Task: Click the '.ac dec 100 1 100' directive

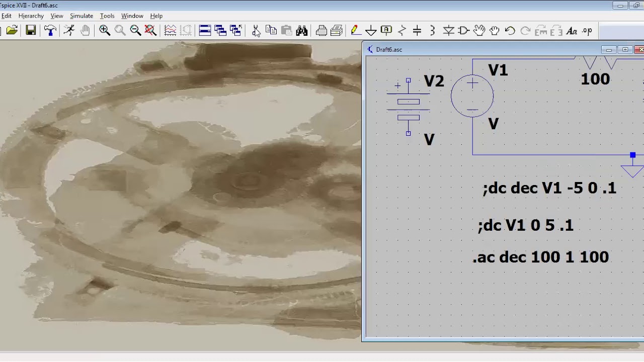Action: pos(541,257)
